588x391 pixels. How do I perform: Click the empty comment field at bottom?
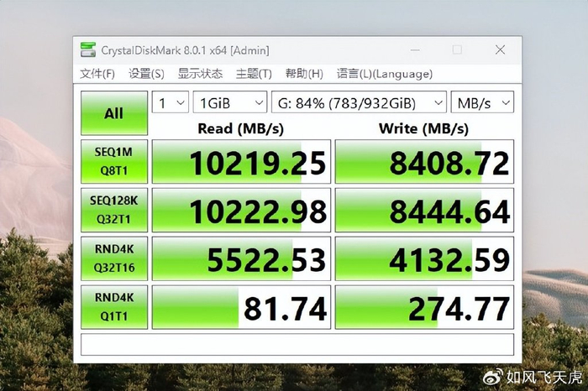[297, 345]
